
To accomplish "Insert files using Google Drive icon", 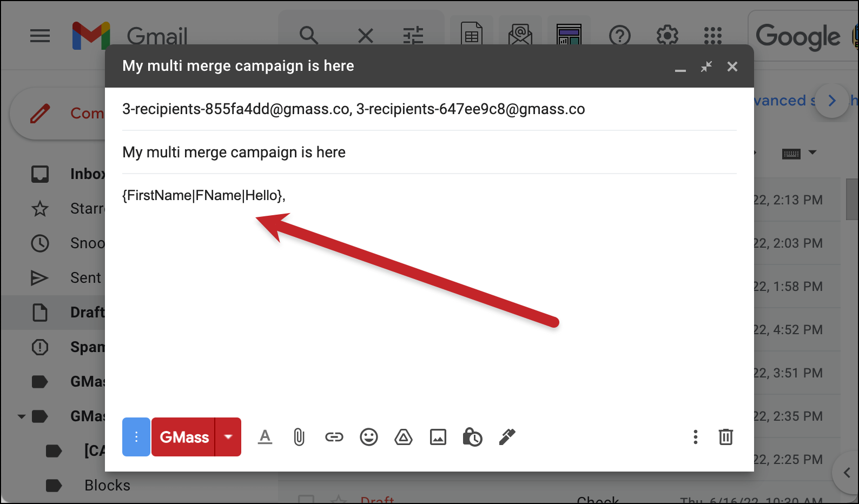I will 404,437.
